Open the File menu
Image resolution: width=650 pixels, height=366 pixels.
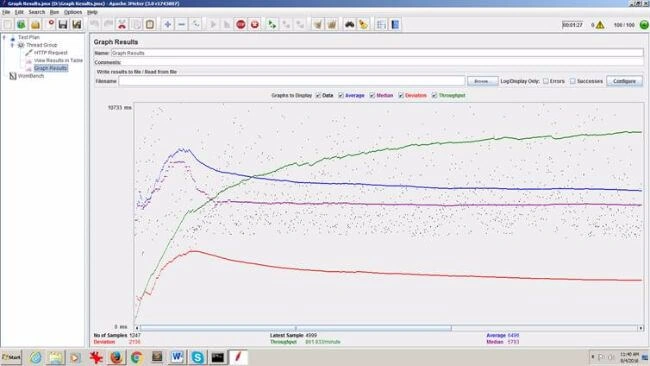click(x=6, y=12)
